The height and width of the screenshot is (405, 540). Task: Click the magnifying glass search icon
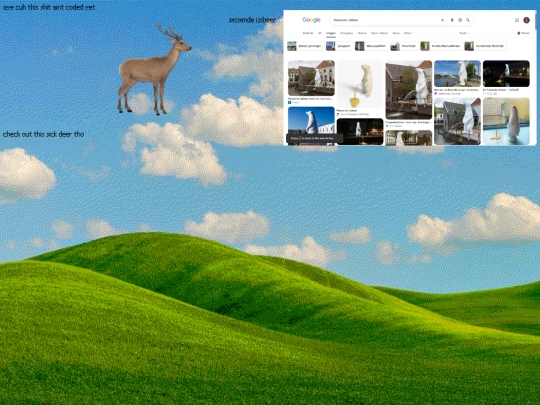pyautogui.click(x=468, y=20)
